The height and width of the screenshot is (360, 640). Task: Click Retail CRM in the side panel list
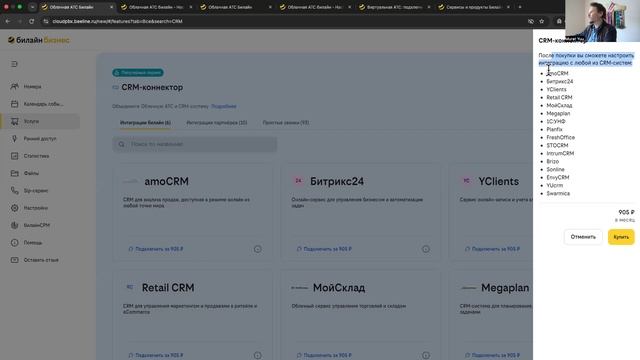click(559, 98)
